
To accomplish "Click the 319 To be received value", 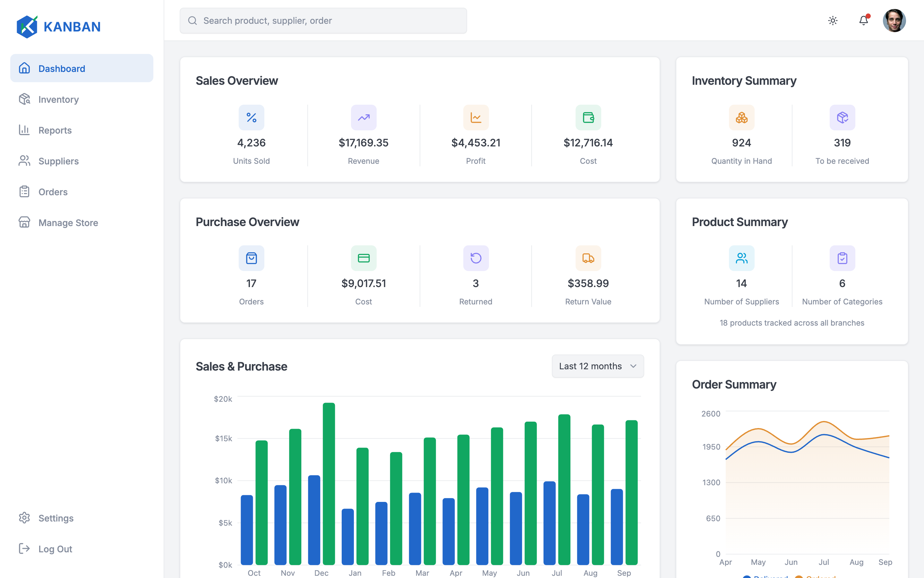I will 842,143.
